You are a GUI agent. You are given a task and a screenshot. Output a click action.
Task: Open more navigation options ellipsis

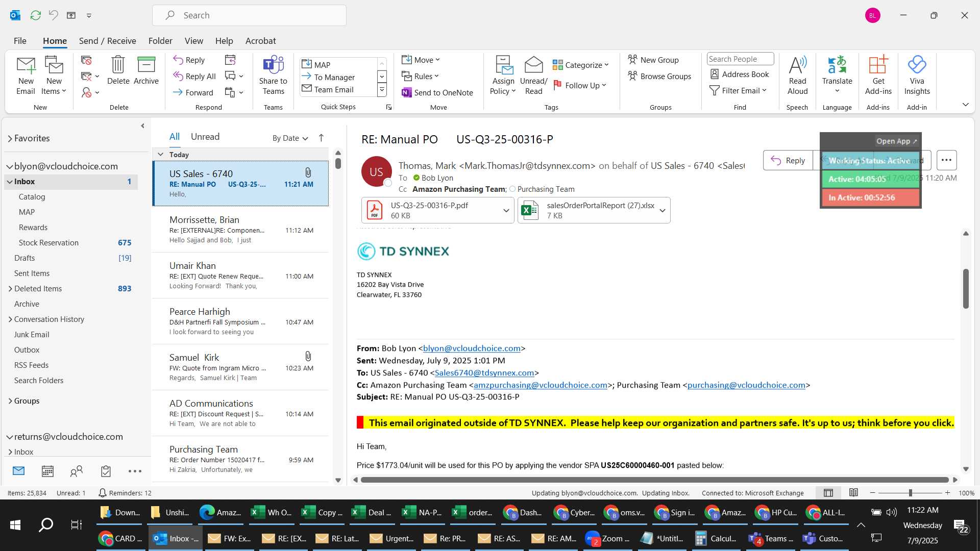coord(135,471)
